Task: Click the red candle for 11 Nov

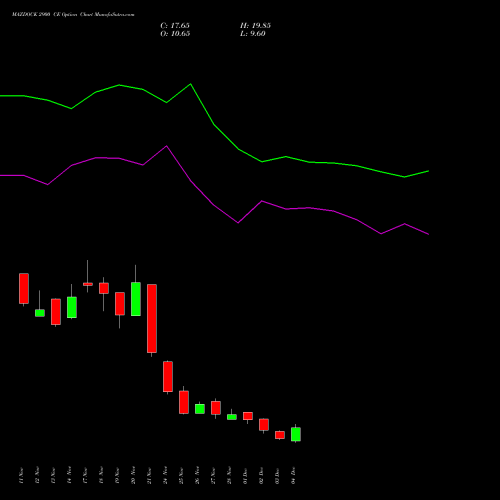Action: tap(24, 288)
